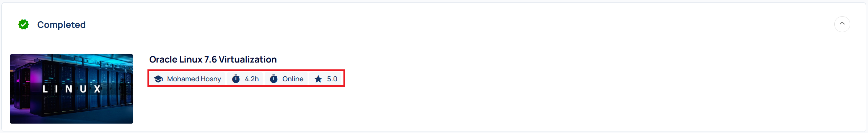Click the Completed section heading text
Screen dimensions: 868x133
[x=61, y=25]
